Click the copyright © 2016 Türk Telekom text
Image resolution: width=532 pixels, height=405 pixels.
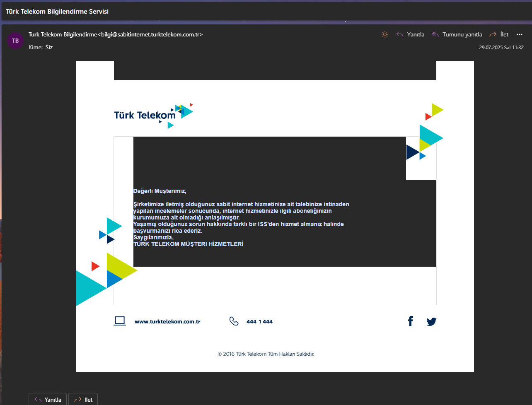[x=266, y=354]
